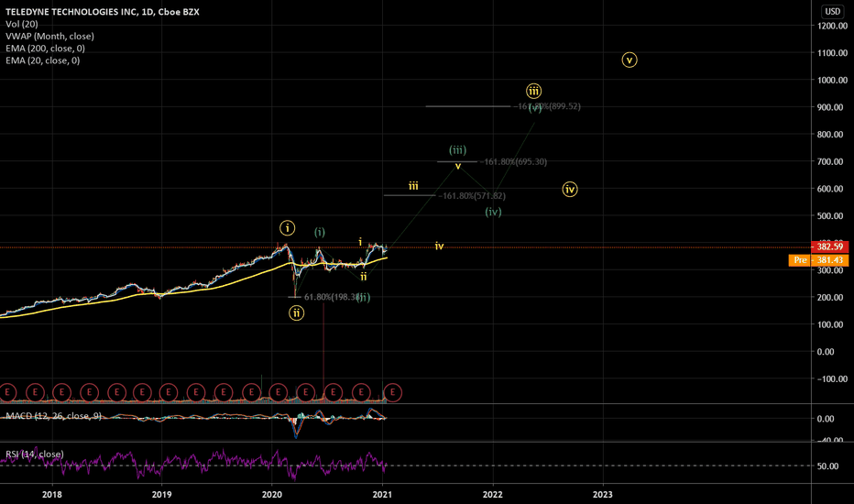Click the orange Pre 381.43 price tag
Image resolution: width=854 pixels, height=504 pixels.
tap(818, 260)
